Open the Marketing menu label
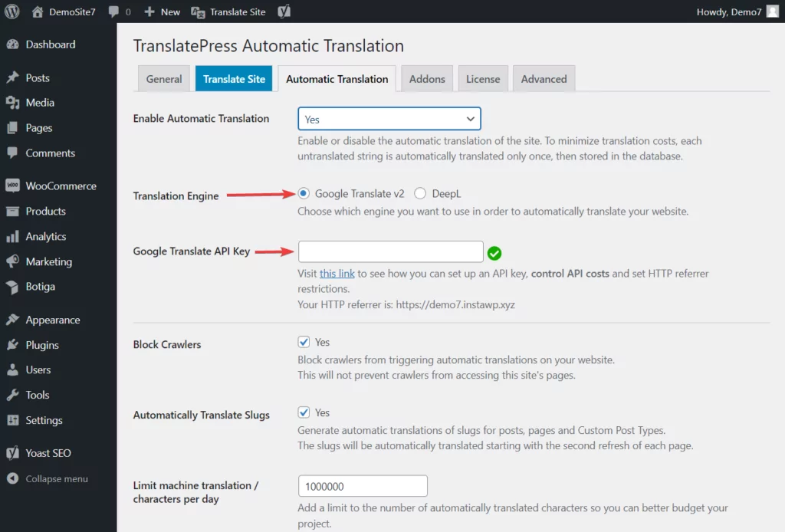785x532 pixels. pos(48,261)
